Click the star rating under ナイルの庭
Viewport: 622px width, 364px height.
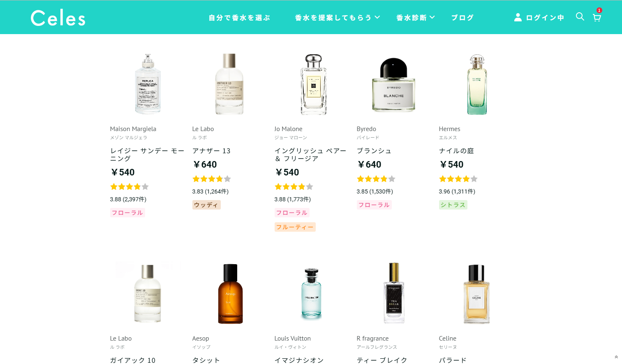coord(458,179)
